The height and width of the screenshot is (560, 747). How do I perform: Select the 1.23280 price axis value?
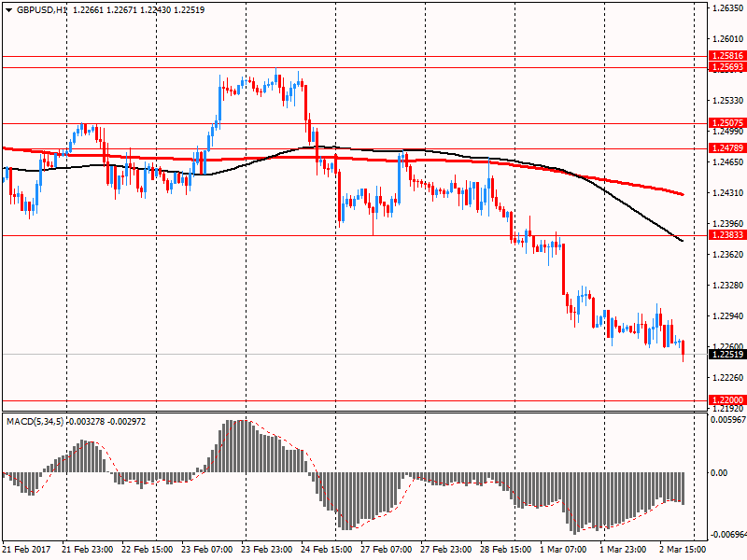click(x=728, y=286)
